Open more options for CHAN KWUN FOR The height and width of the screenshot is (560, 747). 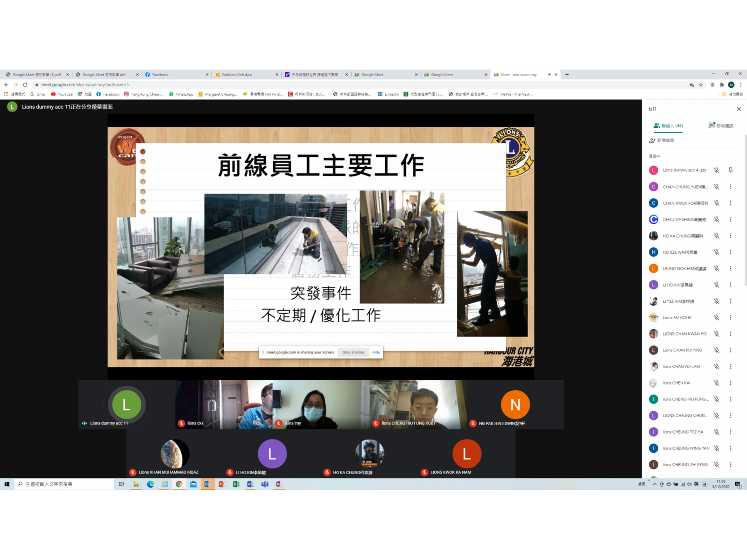731,203
